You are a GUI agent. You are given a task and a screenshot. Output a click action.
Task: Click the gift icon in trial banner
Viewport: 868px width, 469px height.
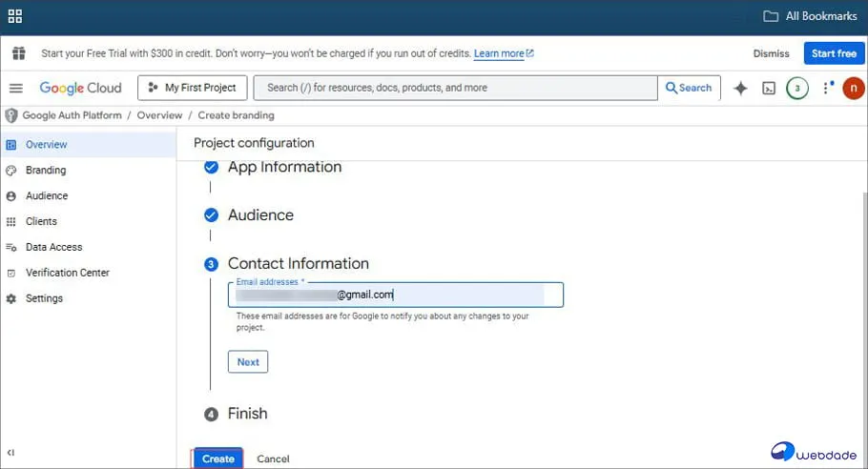coord(17,53)
